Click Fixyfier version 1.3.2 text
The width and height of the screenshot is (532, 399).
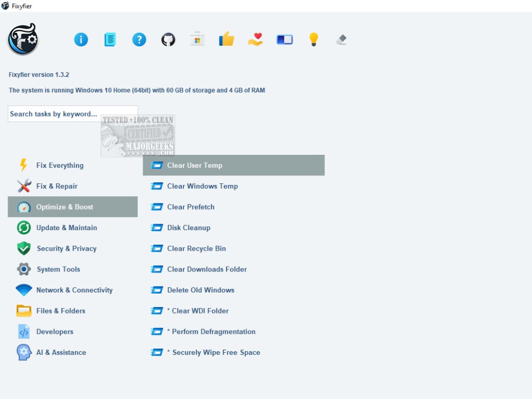pyautogui.click(x=39, y=75)
